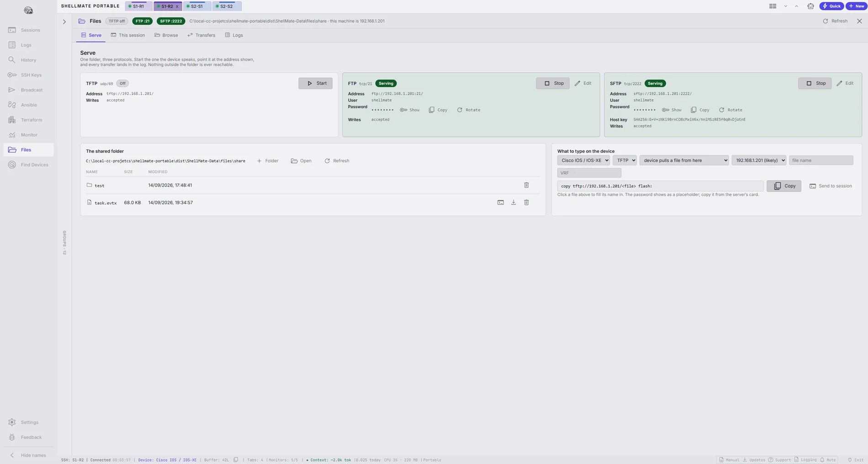Open the grid layout icon in top bar
868x464 pixels.
point(773,6)
